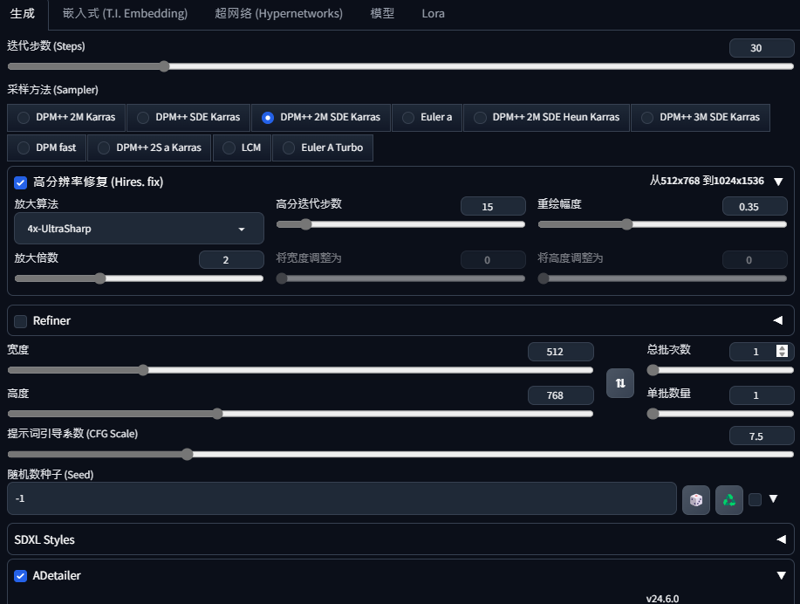Click the 宽度 value field showing 512

561,351
